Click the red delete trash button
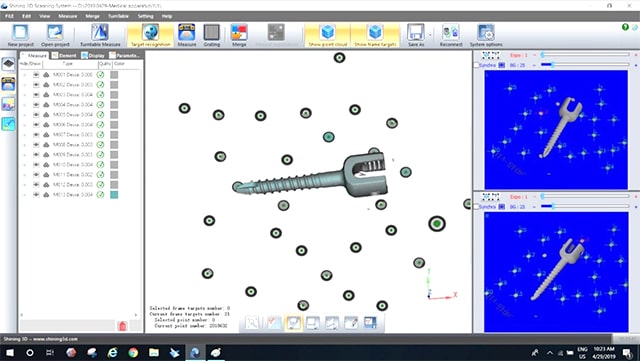 [x=122, y=325]
